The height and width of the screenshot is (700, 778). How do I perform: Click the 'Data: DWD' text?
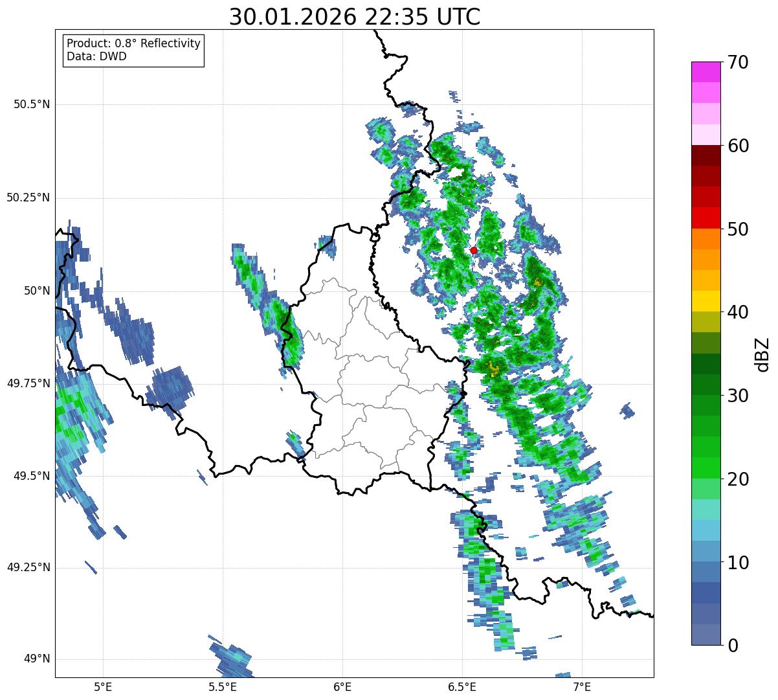[96, 56]
